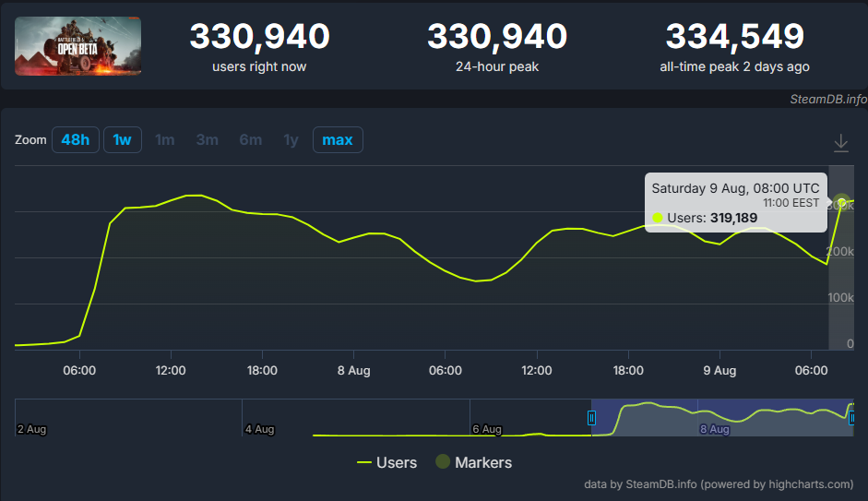Click the 334,549 all-time peak figure
Screen dimensions: 868x501
click(x=734, y=37)
